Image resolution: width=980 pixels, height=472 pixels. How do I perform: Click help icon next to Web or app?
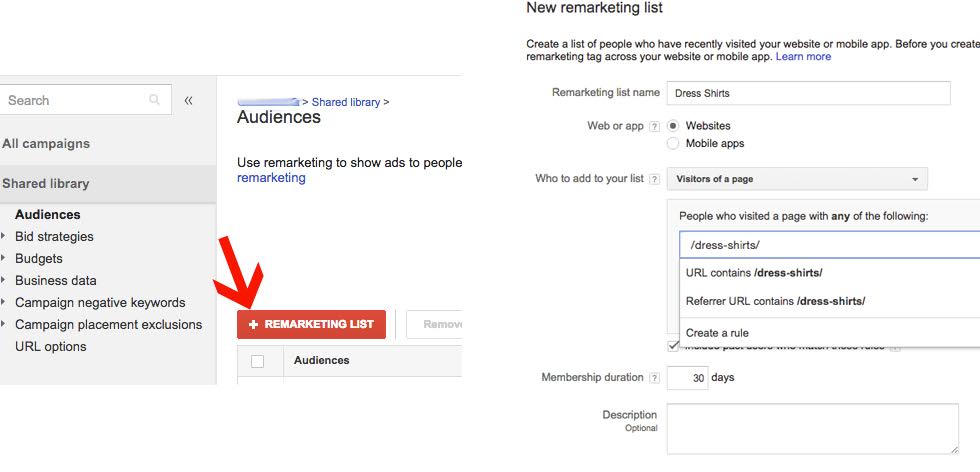point(654,127)
